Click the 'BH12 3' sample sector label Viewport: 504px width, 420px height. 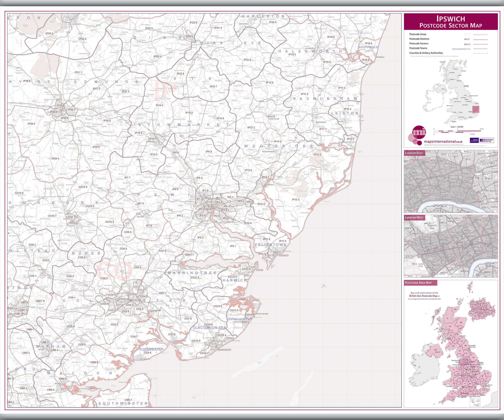coord(467,44)
